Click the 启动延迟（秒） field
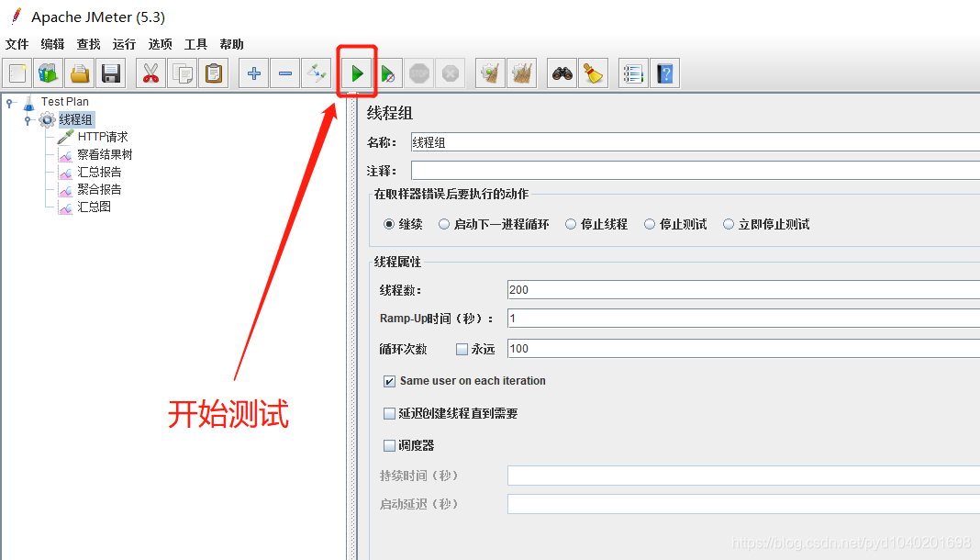Screen dimensions: 980x560 [744, 504]
